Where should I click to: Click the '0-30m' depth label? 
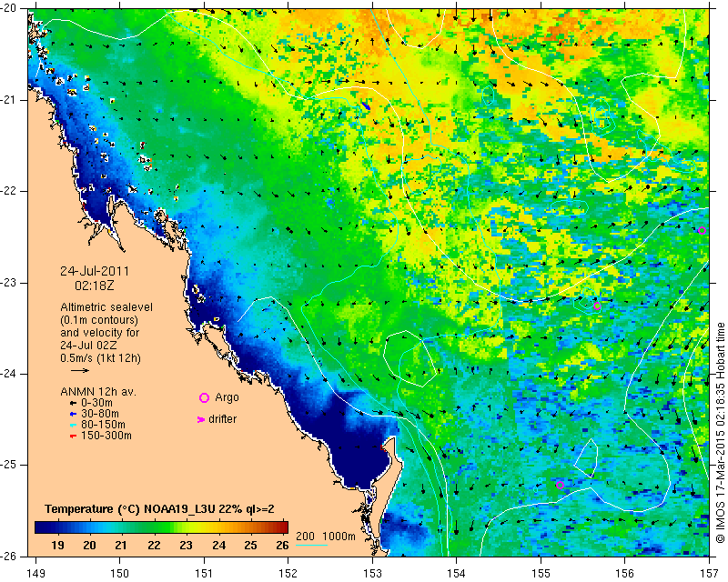click(x=96, y=403)
